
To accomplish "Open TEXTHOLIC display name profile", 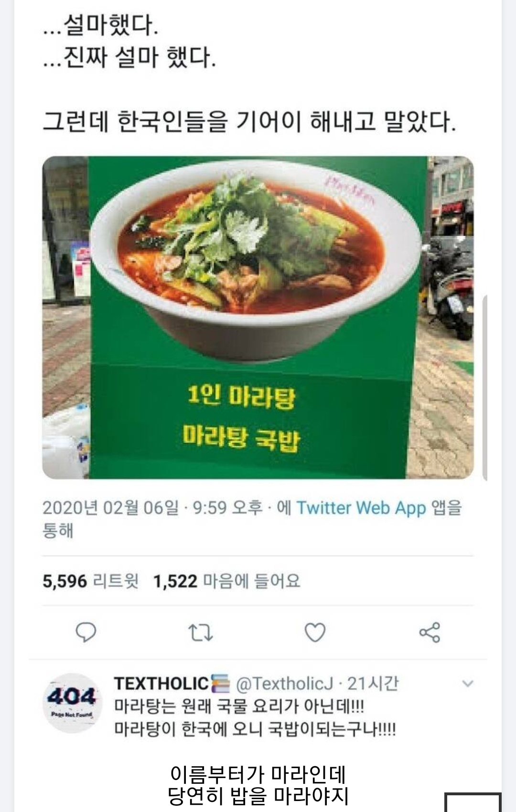I will [161, 684].
